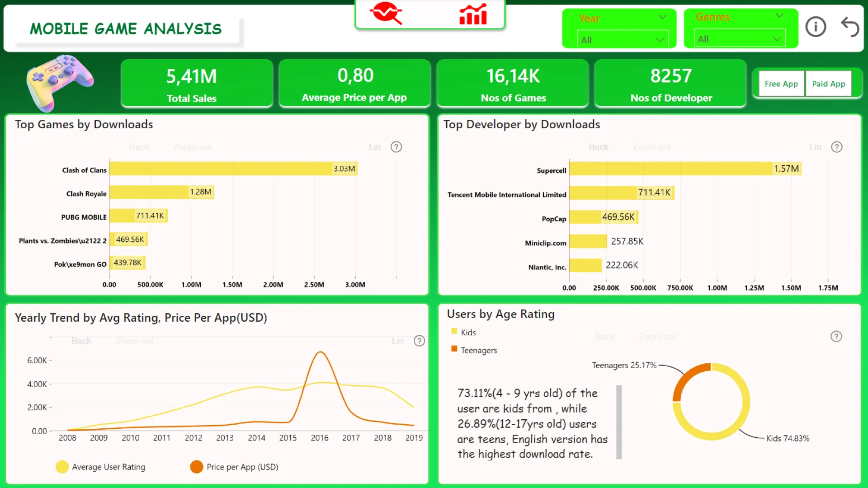The image size is (868, 488).
Task: Open the red analytics search page icon
Action: pos(386,13)
